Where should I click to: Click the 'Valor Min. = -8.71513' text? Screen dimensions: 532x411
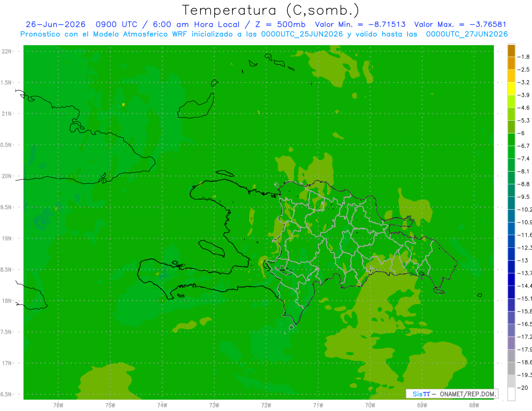360,24
